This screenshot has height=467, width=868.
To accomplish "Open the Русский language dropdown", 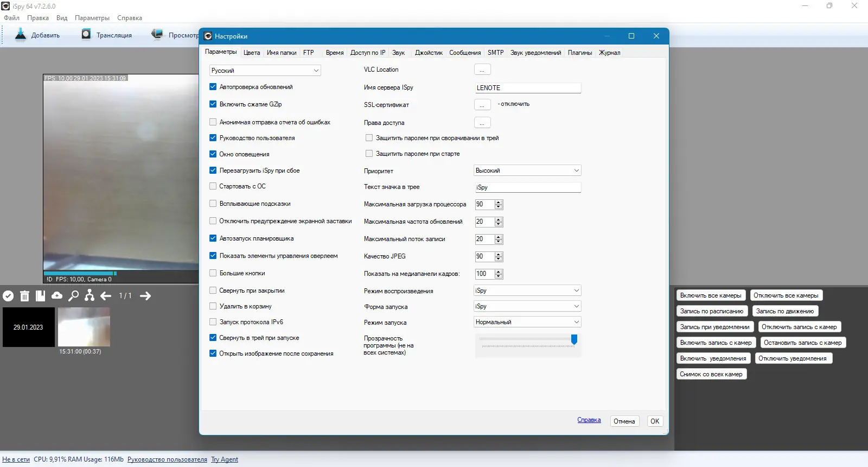I will pos(265,71).
